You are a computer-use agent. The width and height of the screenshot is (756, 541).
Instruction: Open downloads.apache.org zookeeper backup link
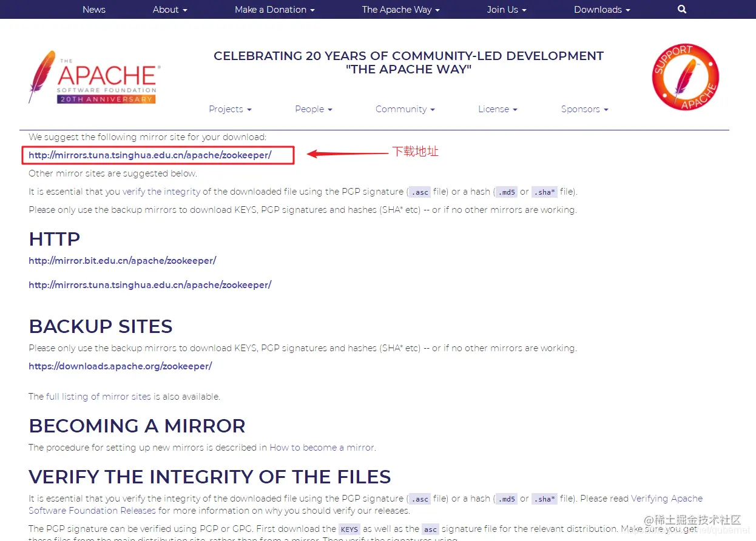[120, 366]
